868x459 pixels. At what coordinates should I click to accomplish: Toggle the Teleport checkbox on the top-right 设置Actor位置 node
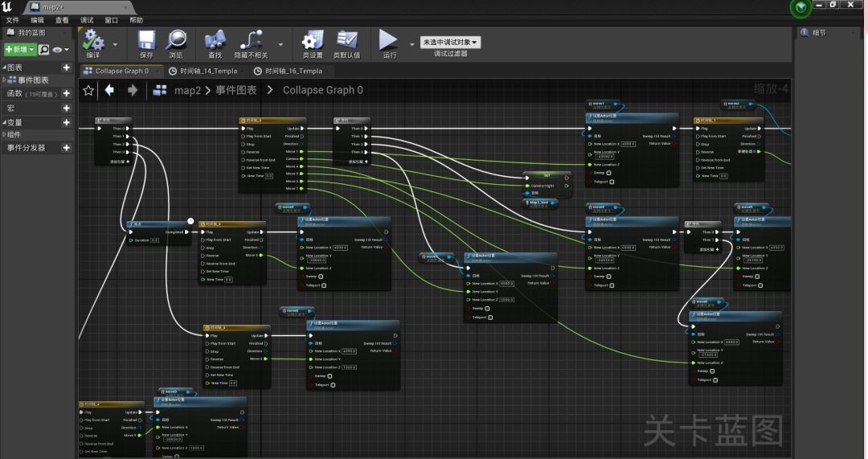[x=613, y=181]
